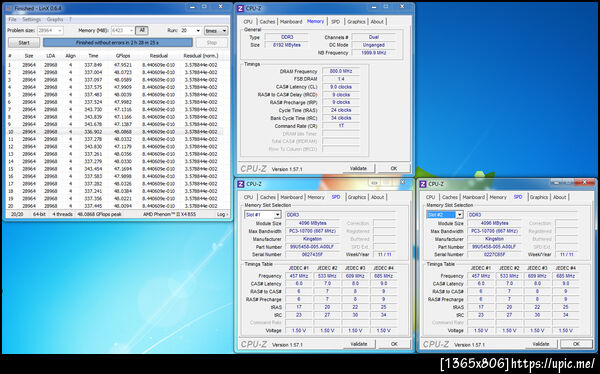
Task: Open the Graphs menu in LinX
Action: pos(55,20)
